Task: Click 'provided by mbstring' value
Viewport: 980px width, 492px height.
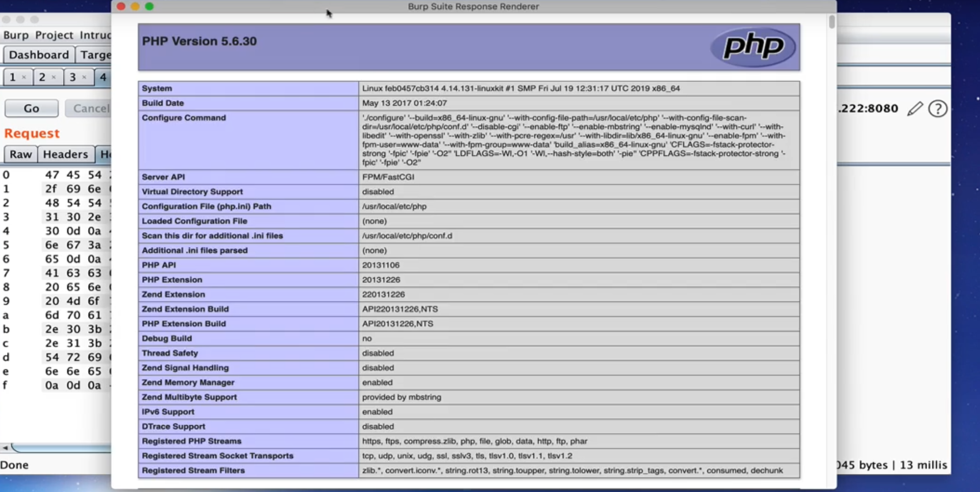Action: (x=402, y=397)
